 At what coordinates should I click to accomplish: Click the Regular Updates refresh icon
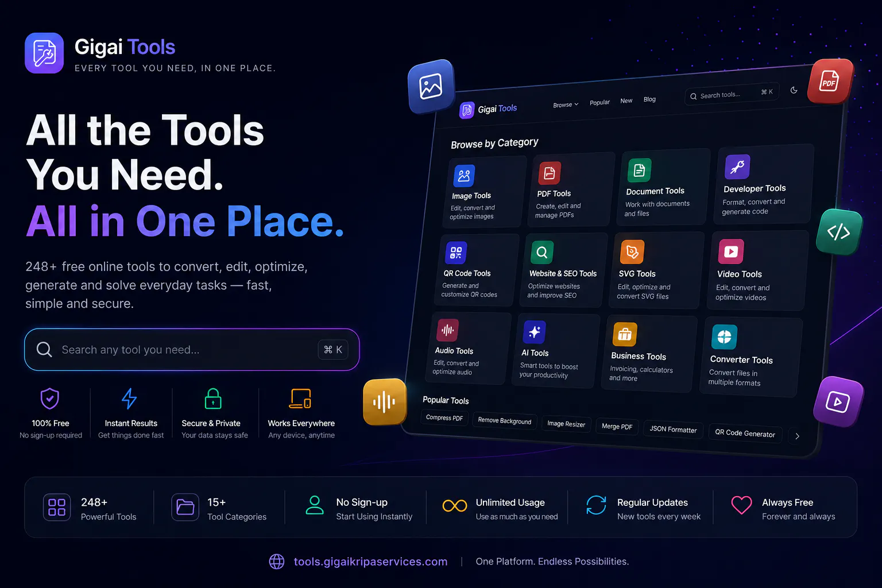596,505
